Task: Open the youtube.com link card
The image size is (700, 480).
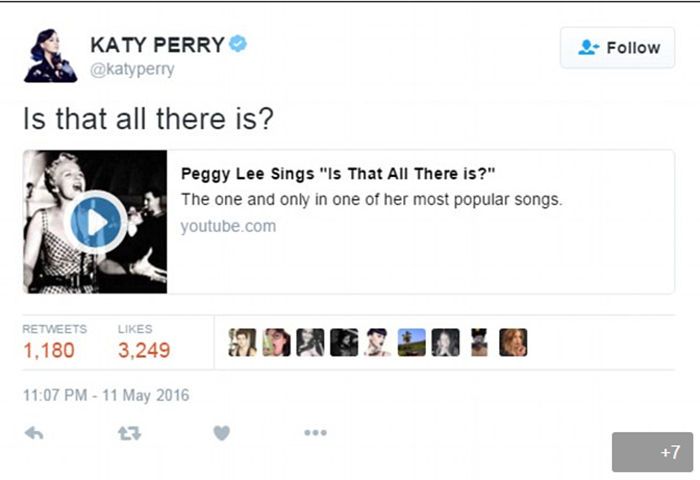Action: 228,226
